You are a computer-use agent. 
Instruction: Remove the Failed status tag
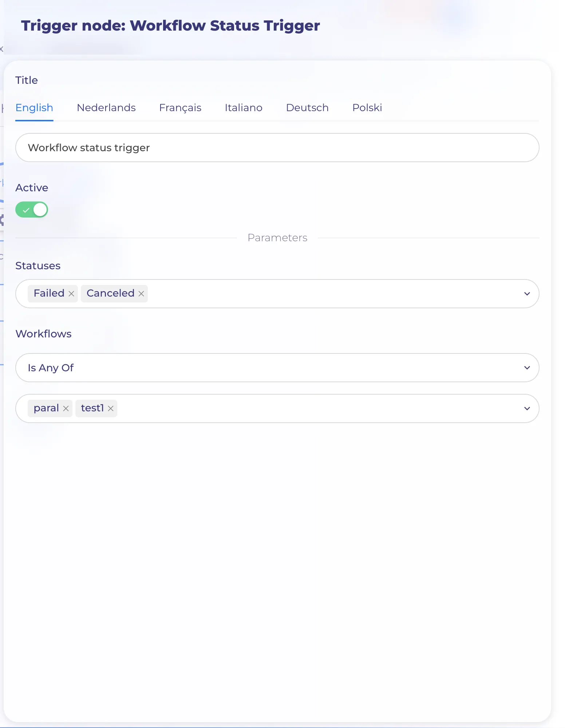tap(71, 294)
